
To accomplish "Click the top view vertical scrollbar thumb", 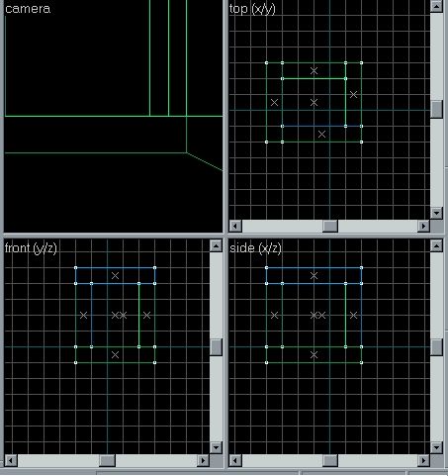I will (x=436, y=110).
